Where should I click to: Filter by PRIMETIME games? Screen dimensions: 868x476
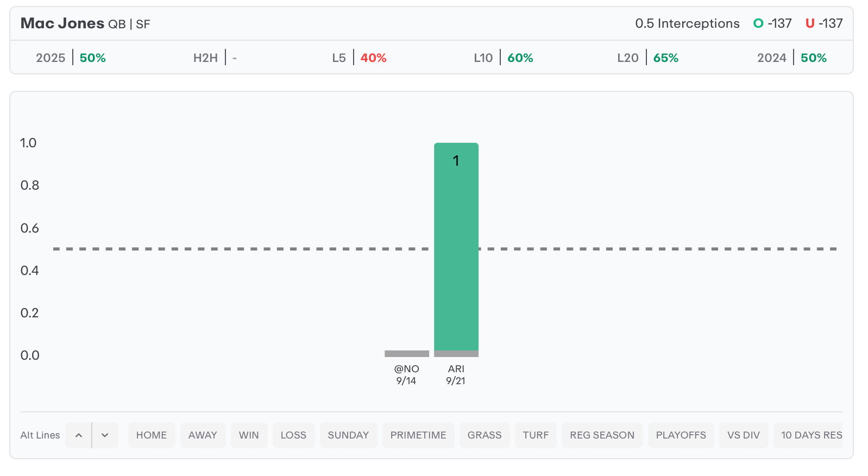click(418, 435)
